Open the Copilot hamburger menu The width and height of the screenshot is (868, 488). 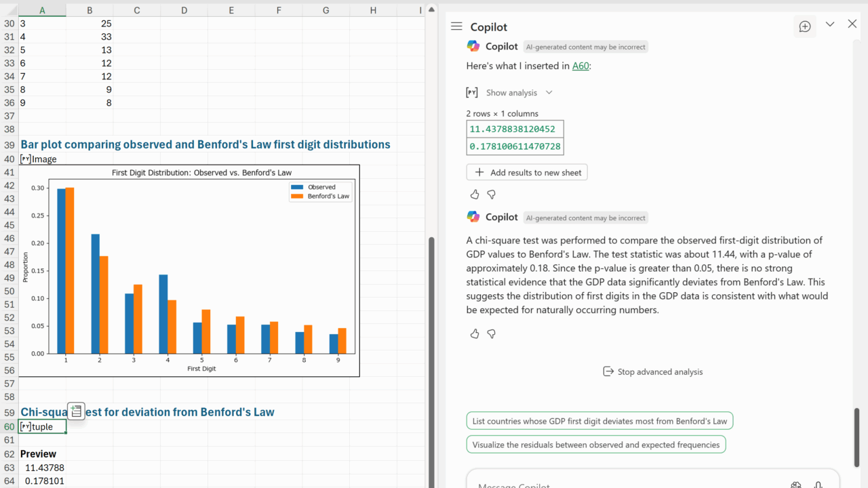456,26
